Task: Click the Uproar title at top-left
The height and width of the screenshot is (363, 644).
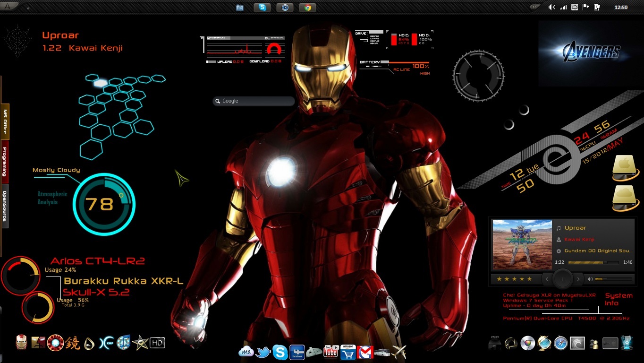Action: pos(60,35)
